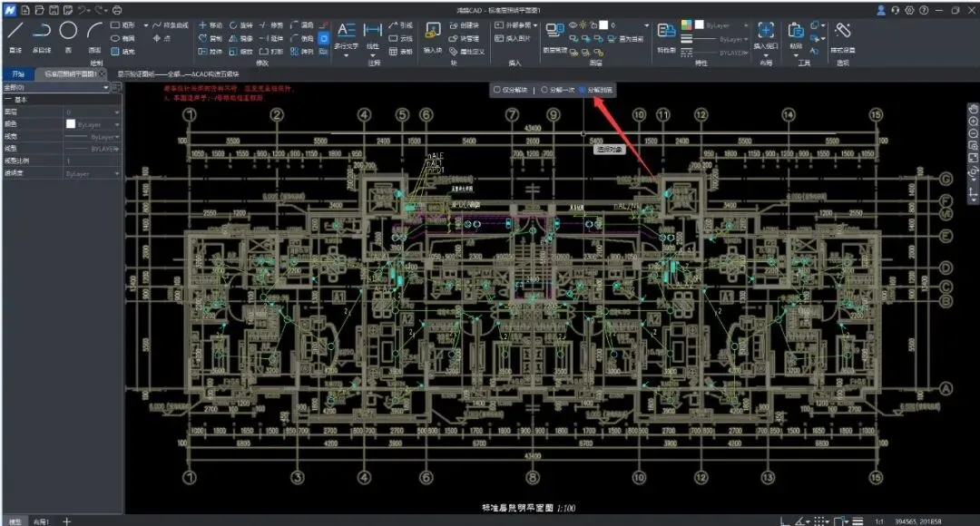Screen dimensions: 980x526
Task: Toggle layer lock icon
Action: coord(593,25)
